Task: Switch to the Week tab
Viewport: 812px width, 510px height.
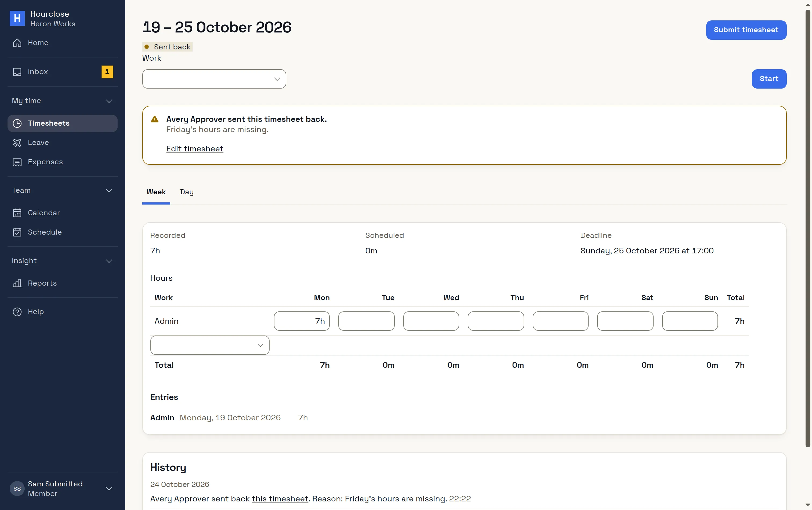Action: (156, 192)
